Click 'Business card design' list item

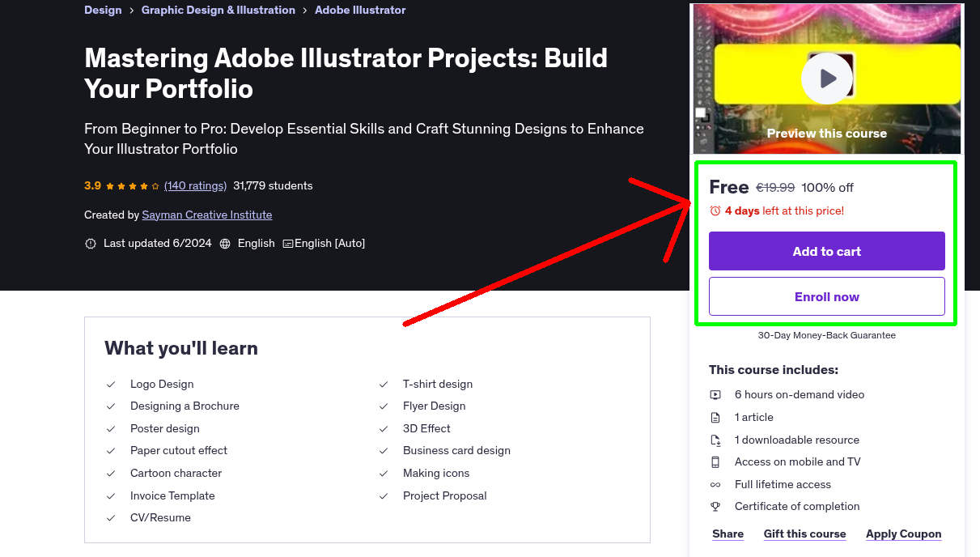click(x=456, y=451)
